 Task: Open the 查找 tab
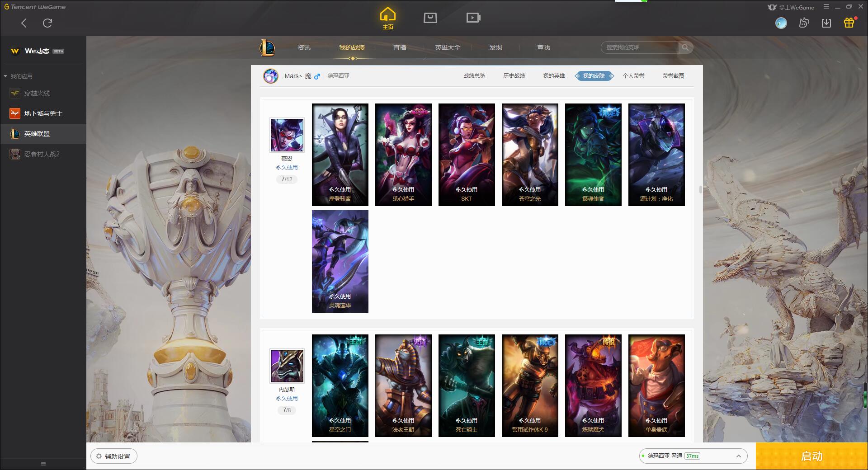point(543,47)
